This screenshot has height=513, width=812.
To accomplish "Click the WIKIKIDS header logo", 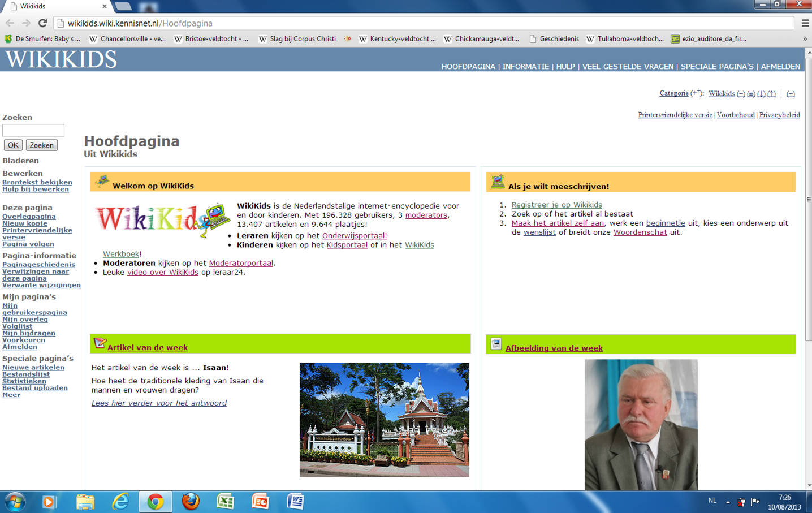I will coord(61,59).
